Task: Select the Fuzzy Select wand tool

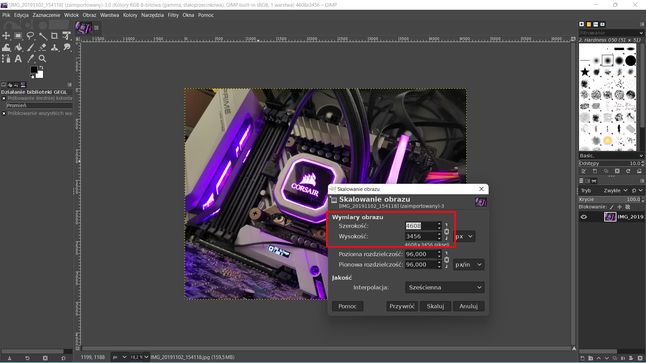Action: click(42, 36)
